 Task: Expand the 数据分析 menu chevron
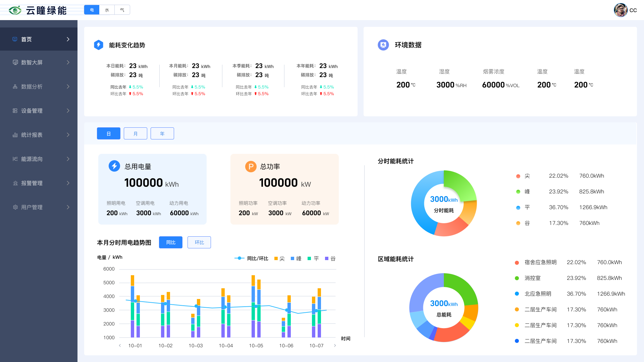coord(68,86)
